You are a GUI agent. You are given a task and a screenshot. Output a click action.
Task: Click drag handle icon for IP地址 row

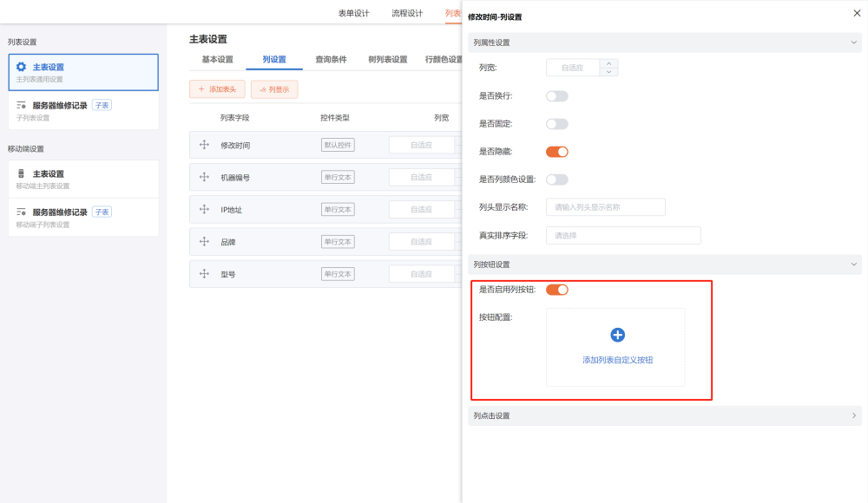[205, 209]
